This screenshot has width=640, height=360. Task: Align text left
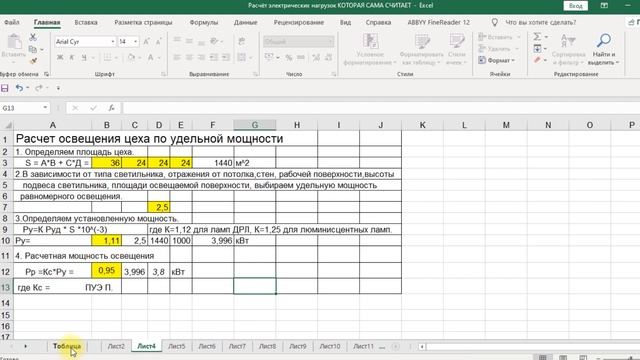click(x=177, y=58)
